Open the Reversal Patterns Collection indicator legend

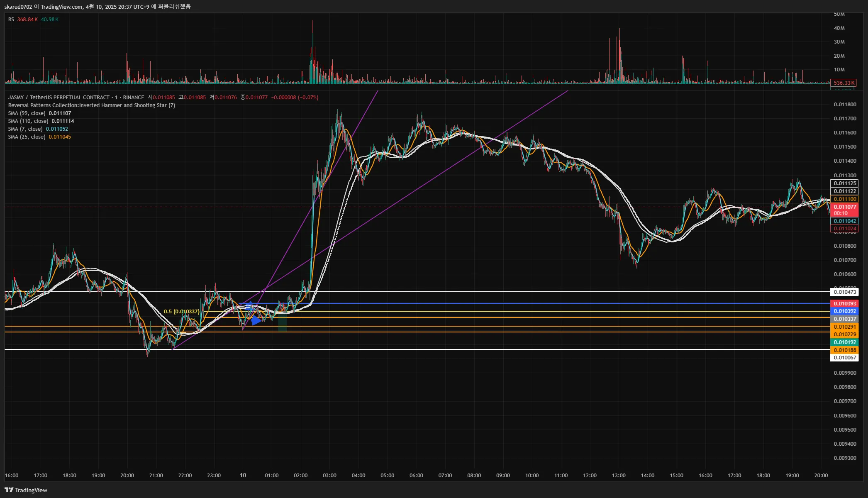[91, 105]
